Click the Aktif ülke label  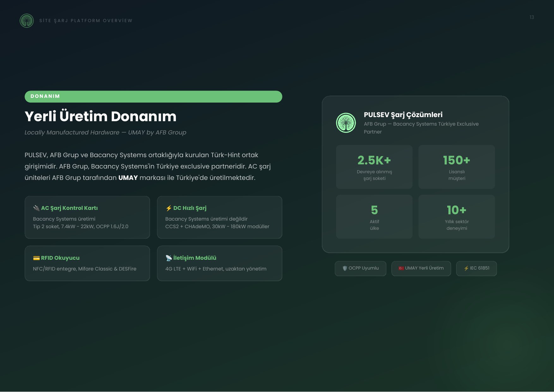(374, 225)
